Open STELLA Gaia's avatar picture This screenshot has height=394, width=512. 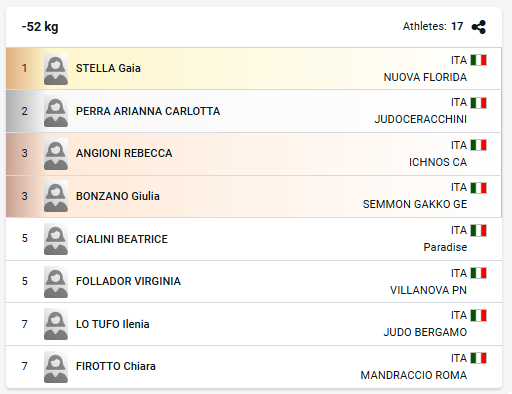click(x=56, y=69)
